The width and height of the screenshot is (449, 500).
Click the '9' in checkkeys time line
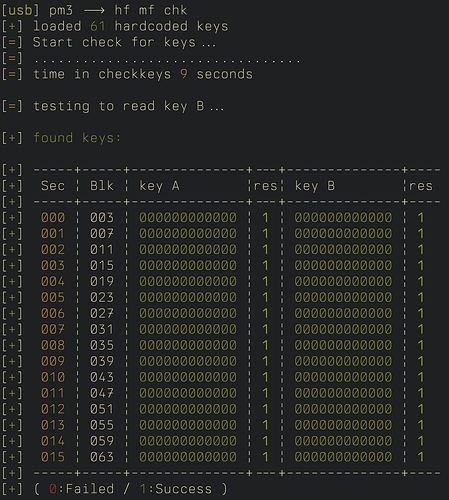[x=183, y=74]
